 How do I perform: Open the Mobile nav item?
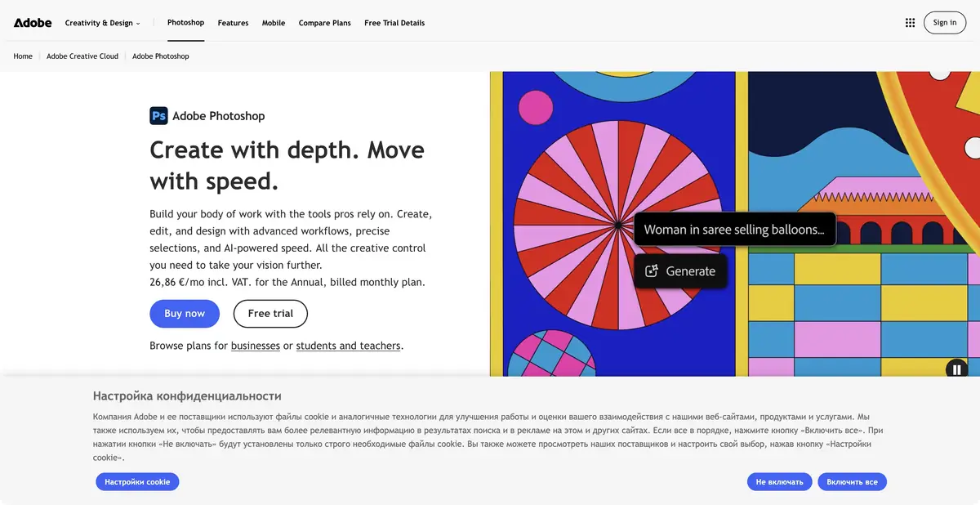(x=274, y=23)
